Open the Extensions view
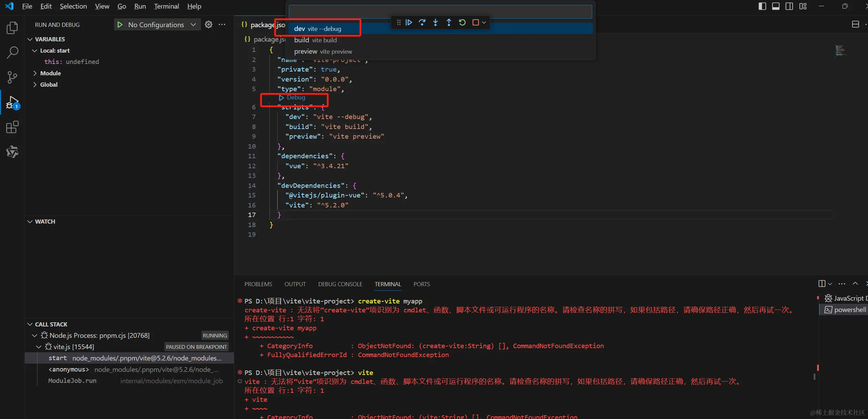 point(12,127)
